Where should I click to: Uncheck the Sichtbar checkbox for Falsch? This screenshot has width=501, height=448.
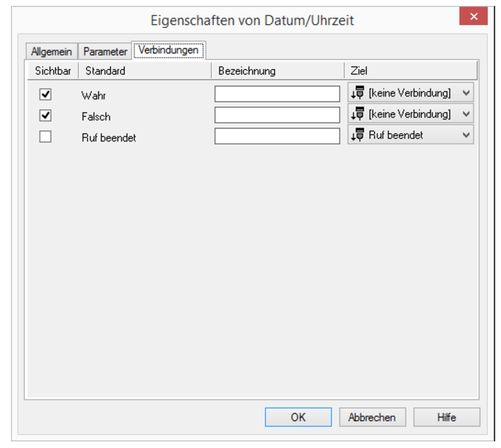(45, 115)
